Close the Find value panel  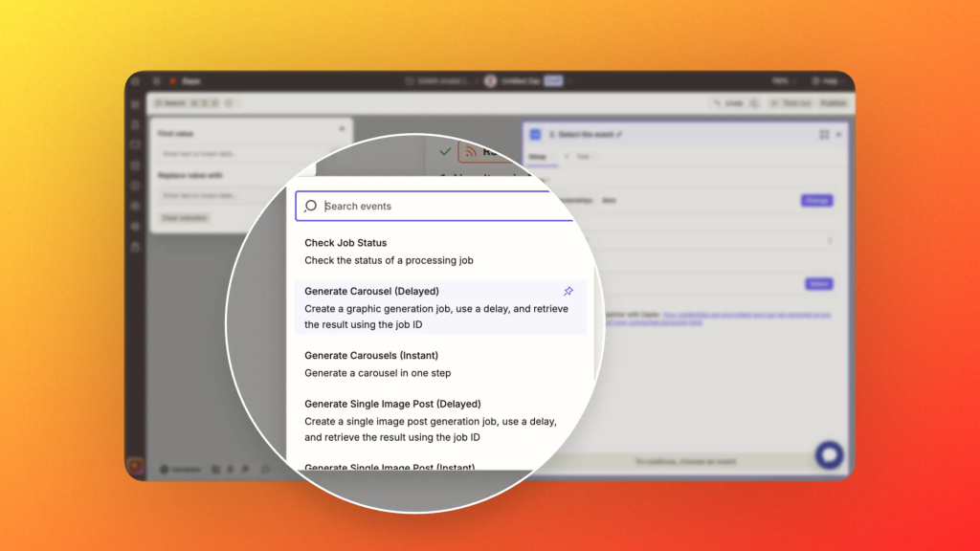tap(342, 129)
